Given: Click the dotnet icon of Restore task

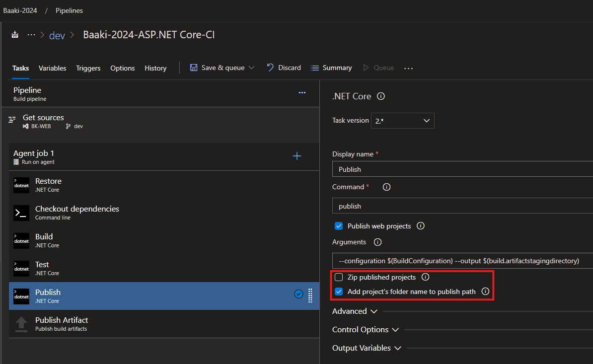Looking at the screenshot, I should (x=21, y=185).
